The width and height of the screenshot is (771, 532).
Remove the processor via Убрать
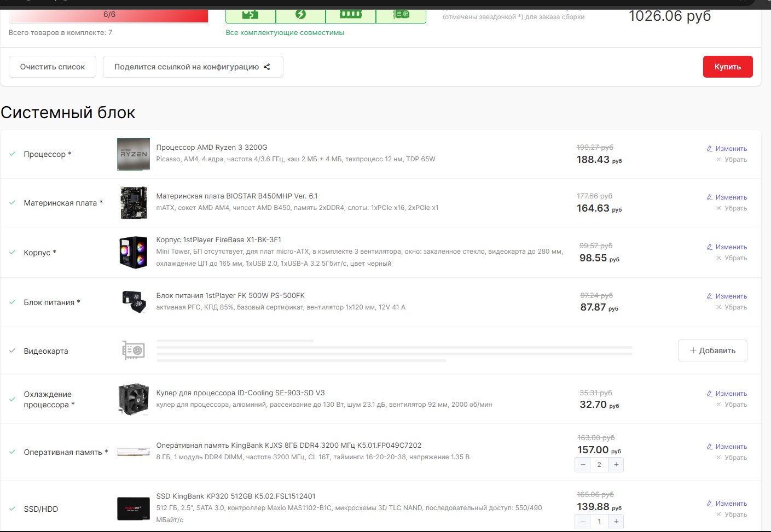click(x=732, y=160)
